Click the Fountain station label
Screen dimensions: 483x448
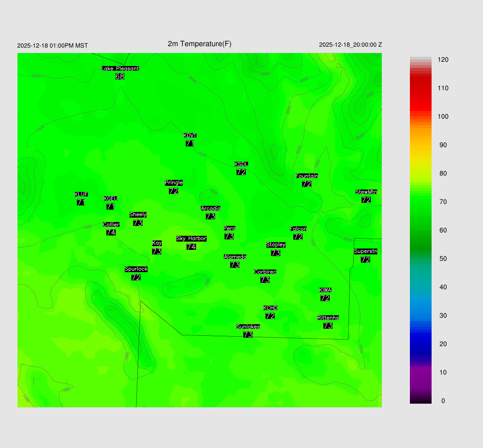[307, 176]
